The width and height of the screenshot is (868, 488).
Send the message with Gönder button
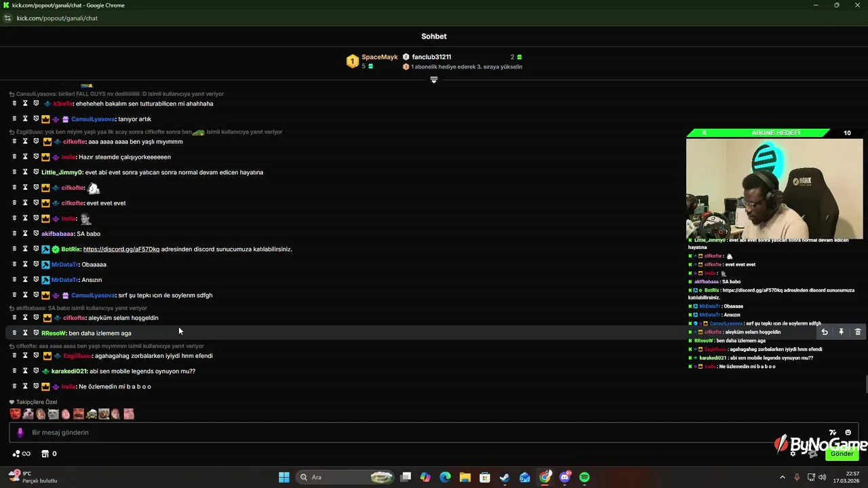pos(842,453)
